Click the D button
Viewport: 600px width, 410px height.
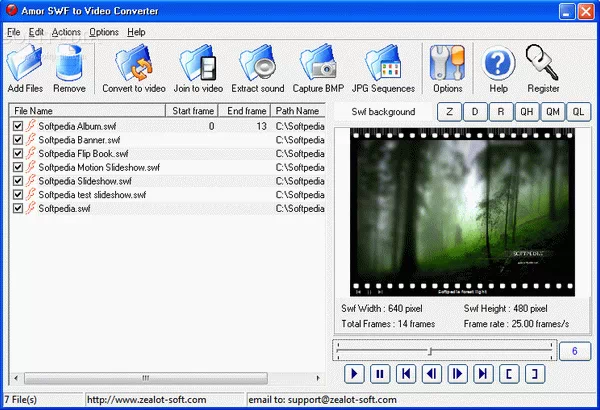[x=475, y=112]
